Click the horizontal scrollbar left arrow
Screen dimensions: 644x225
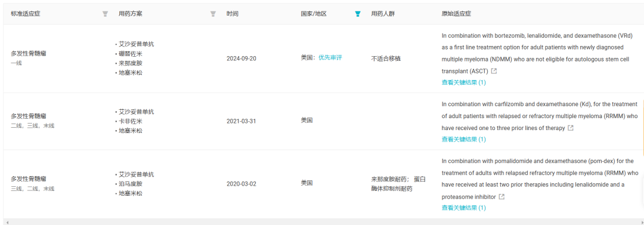pos(7,222)
